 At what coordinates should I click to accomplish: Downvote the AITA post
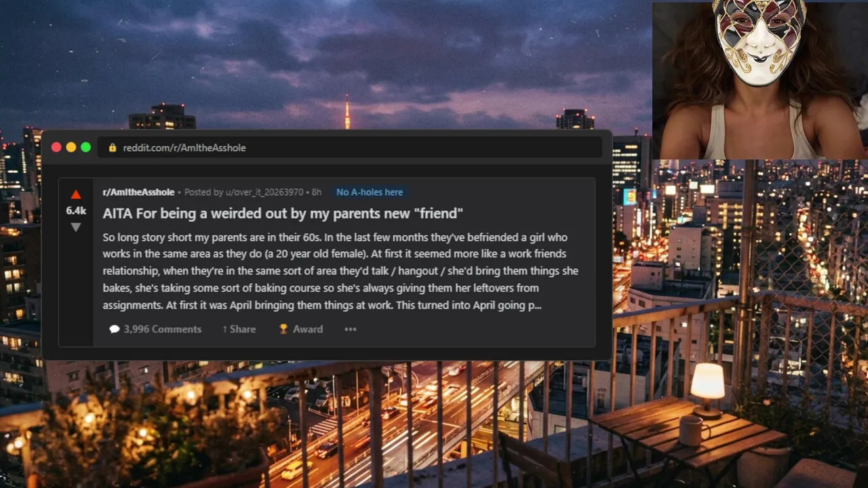(76, 228)
